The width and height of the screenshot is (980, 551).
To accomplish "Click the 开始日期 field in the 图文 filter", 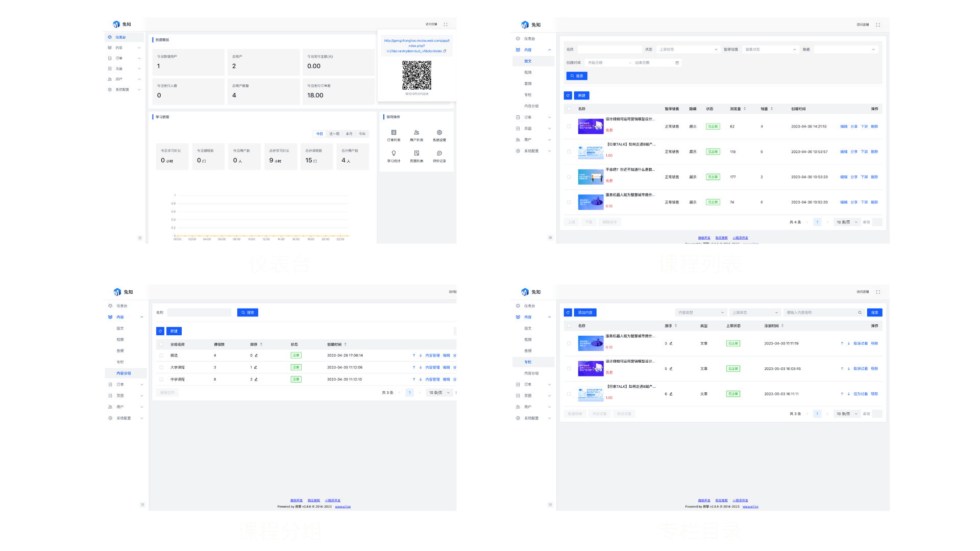I will 606,63.
